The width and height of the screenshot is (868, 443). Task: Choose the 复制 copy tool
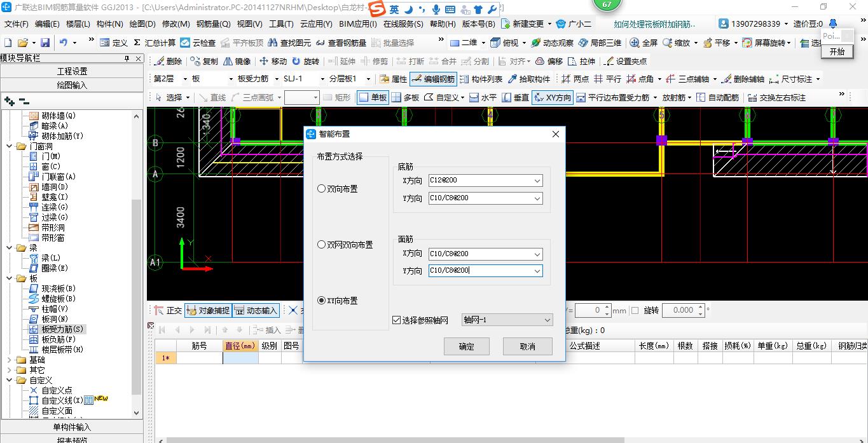(x=203, y=61)
